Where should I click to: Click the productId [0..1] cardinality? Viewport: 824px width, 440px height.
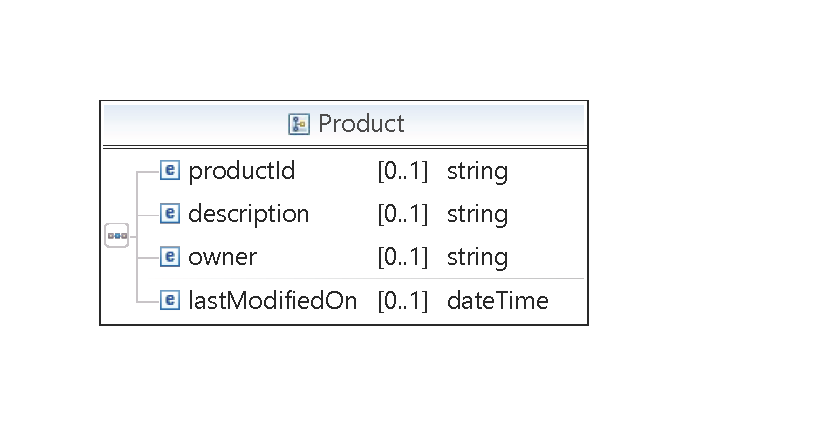pyautogui.click(x=403, y=171)
